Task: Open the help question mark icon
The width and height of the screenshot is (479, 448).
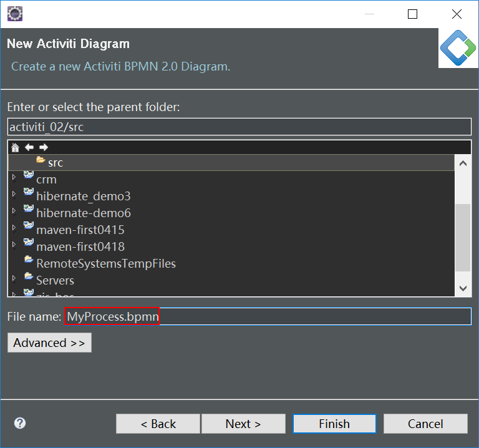Action: 20,423
